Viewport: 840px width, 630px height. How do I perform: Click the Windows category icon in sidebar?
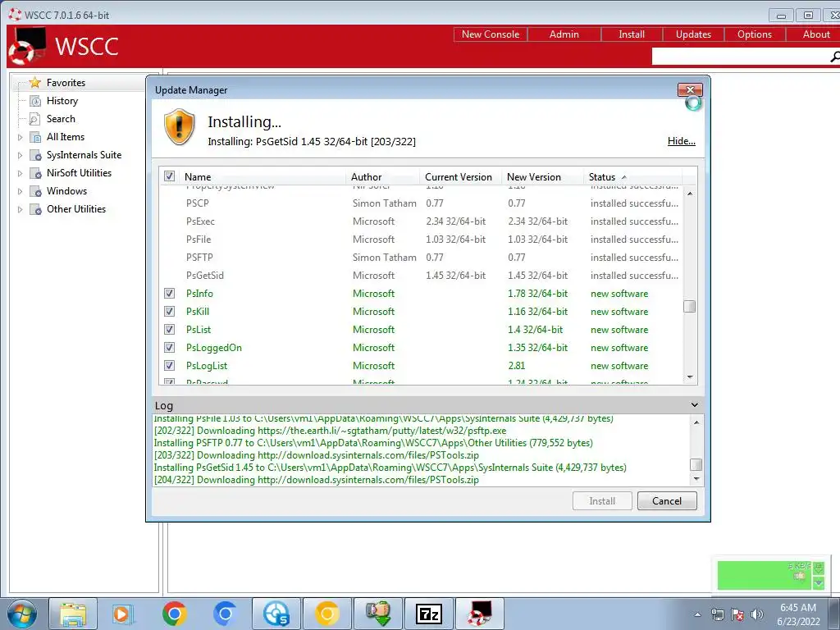coord(35,191)
